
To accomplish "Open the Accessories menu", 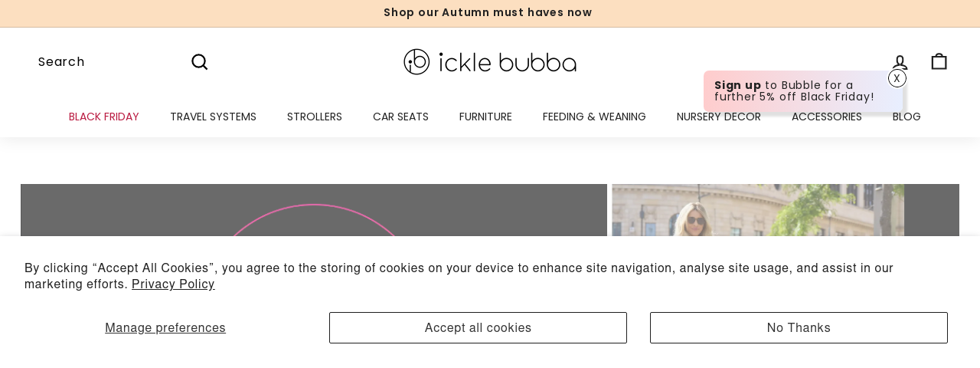I will 827,117.
